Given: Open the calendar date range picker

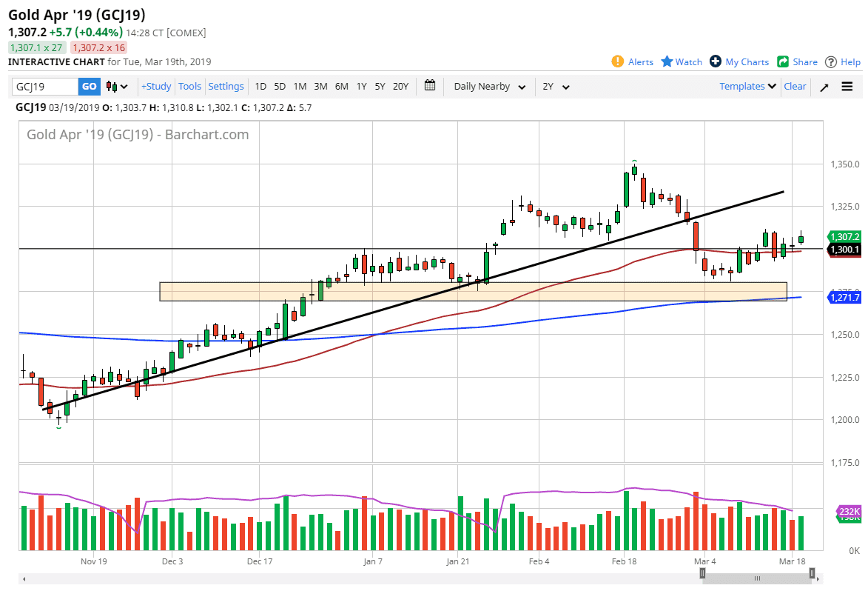Looking at the screenshot, I should (430, 86).
